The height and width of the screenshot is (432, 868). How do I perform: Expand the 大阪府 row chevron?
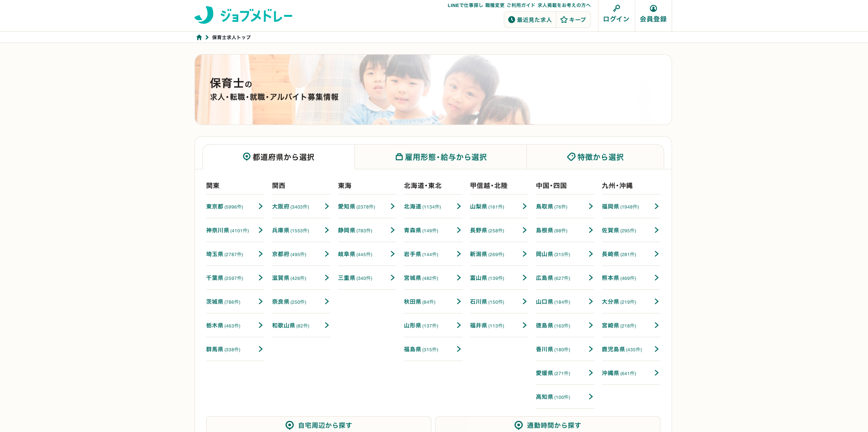point(326,206)
